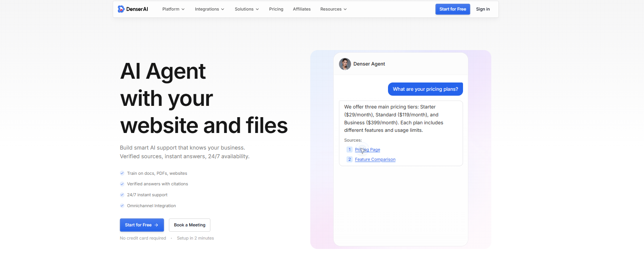This screenshot has height=278, width=644.
Task: Click the Sign in link
Action: (x=483, y=9)
